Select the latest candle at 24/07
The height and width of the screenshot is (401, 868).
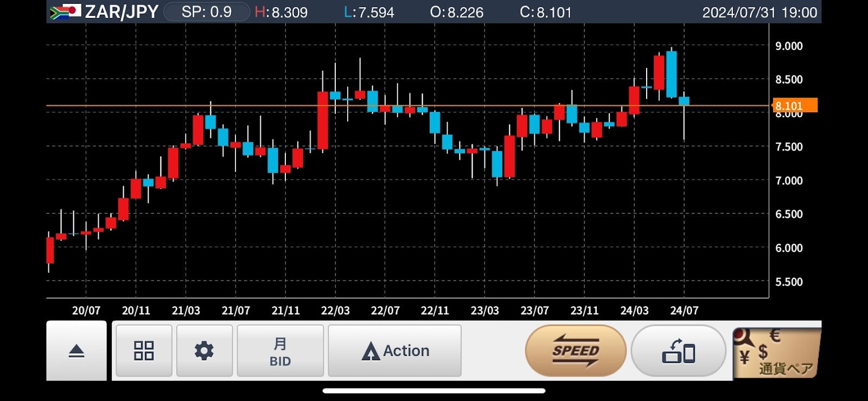684,101
